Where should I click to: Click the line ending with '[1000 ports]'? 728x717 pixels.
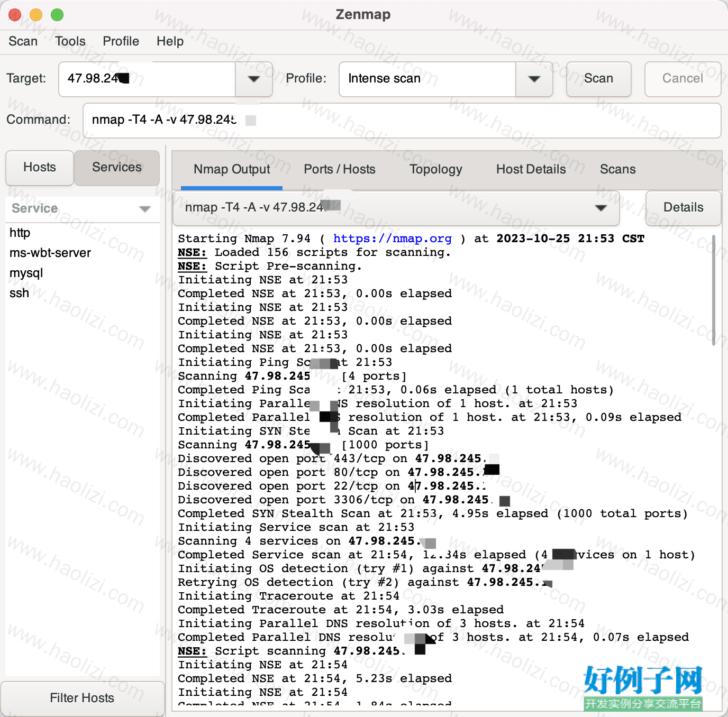click(x=304, y=445)
